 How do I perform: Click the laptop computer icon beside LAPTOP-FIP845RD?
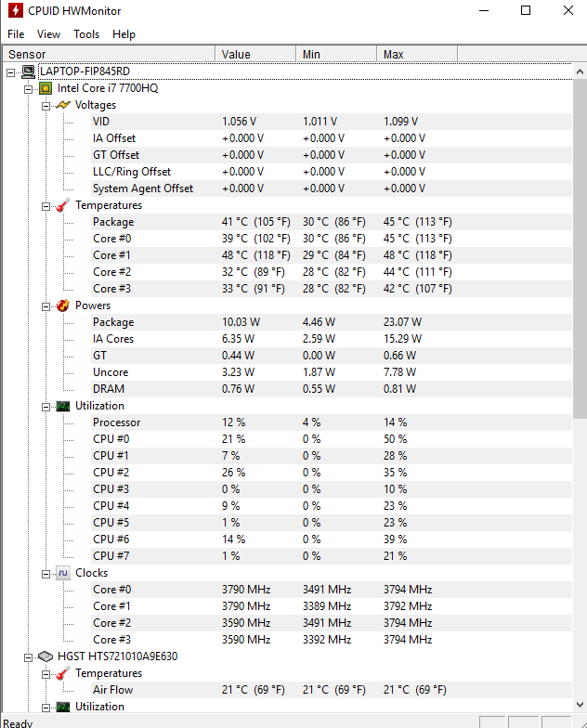(x=28, y=71)
